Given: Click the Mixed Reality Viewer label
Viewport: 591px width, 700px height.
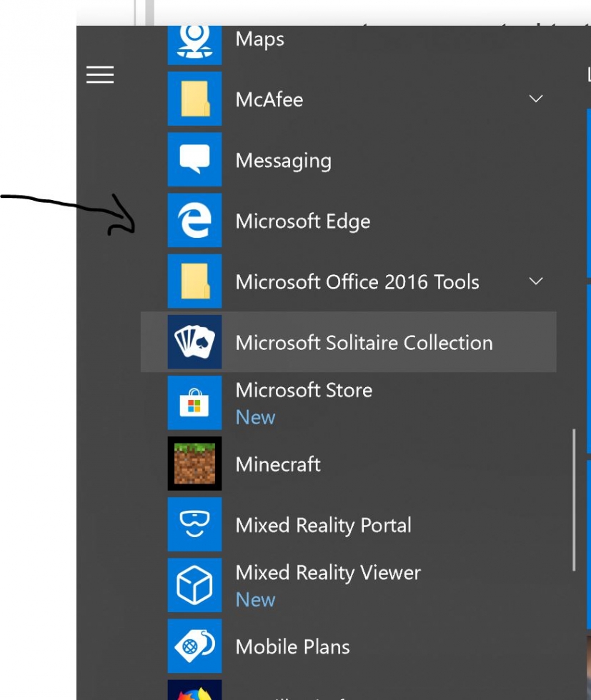Looking at the screenshot, I should click(328, 573).
